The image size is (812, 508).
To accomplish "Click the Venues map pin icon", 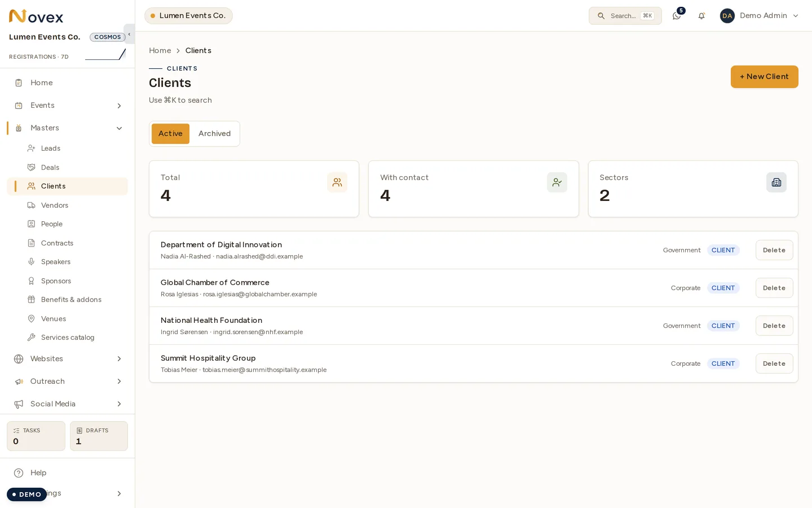I will 32,319.
